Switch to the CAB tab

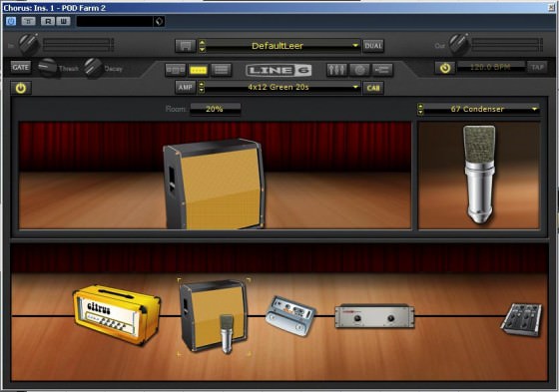tap(373, 88)
